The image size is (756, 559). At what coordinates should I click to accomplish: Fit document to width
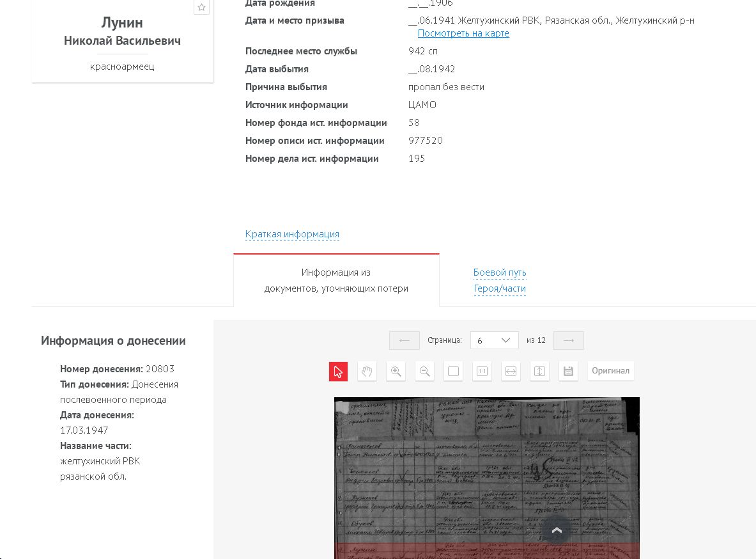511,372
